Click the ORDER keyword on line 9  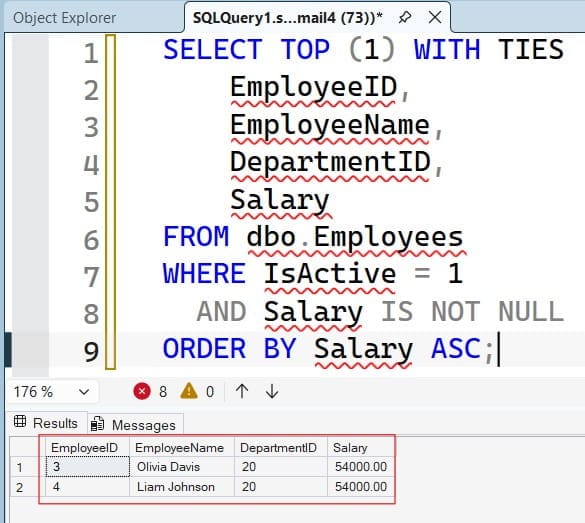204,349
